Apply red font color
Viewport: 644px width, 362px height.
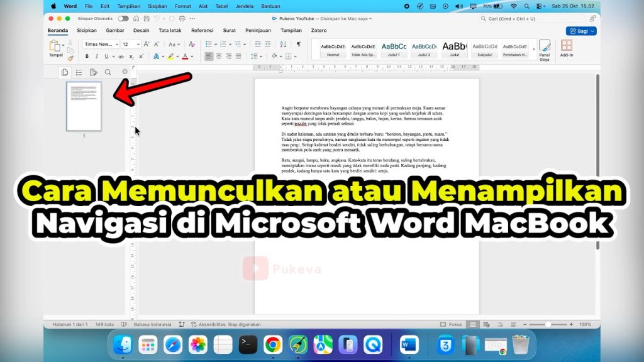(x=186, y=57)
